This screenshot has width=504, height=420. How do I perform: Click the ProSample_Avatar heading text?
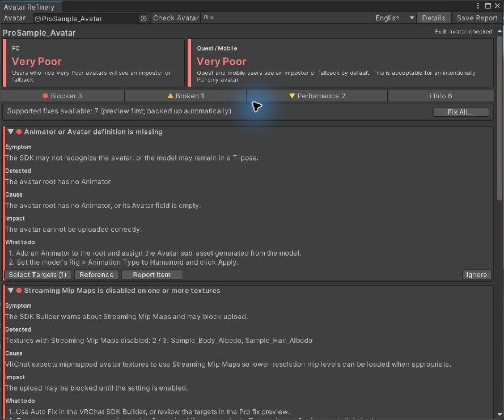39,33
